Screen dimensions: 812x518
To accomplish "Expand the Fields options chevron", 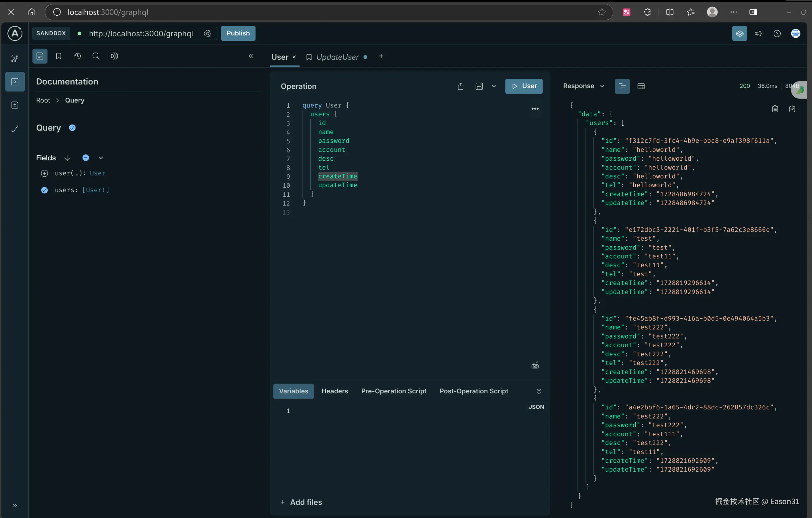I will coord(101,158).
